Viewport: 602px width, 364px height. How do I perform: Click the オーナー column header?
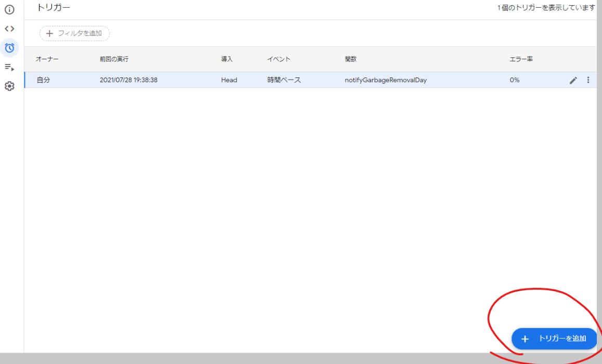tap(47, 59)
